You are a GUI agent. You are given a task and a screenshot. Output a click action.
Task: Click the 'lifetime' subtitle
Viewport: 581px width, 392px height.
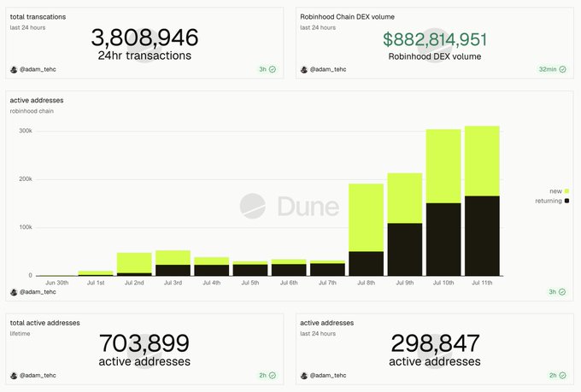tap(20, 333)
